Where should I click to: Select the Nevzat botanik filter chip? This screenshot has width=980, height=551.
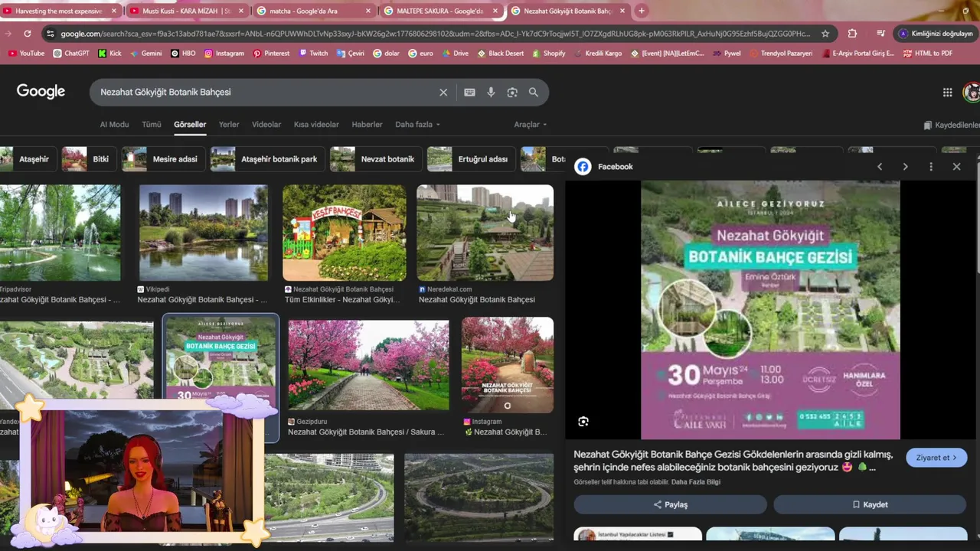[375, 159]
